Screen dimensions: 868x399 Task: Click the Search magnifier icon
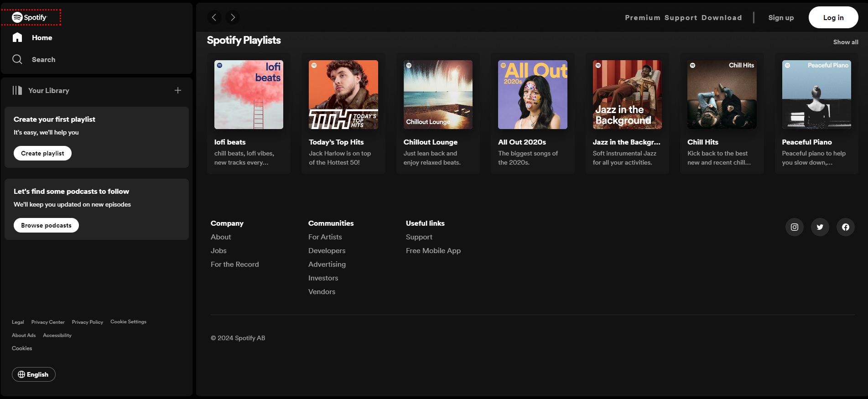pyautogui.click(x=17, y=59)
